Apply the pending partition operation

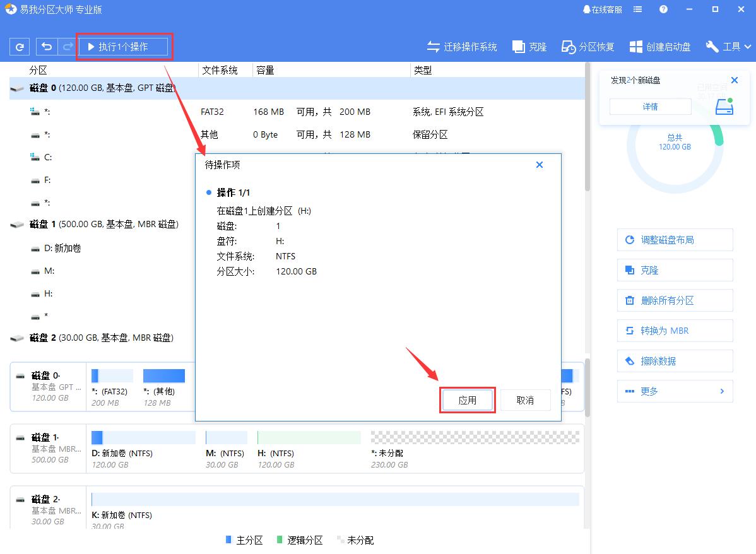tap(467, 399)
